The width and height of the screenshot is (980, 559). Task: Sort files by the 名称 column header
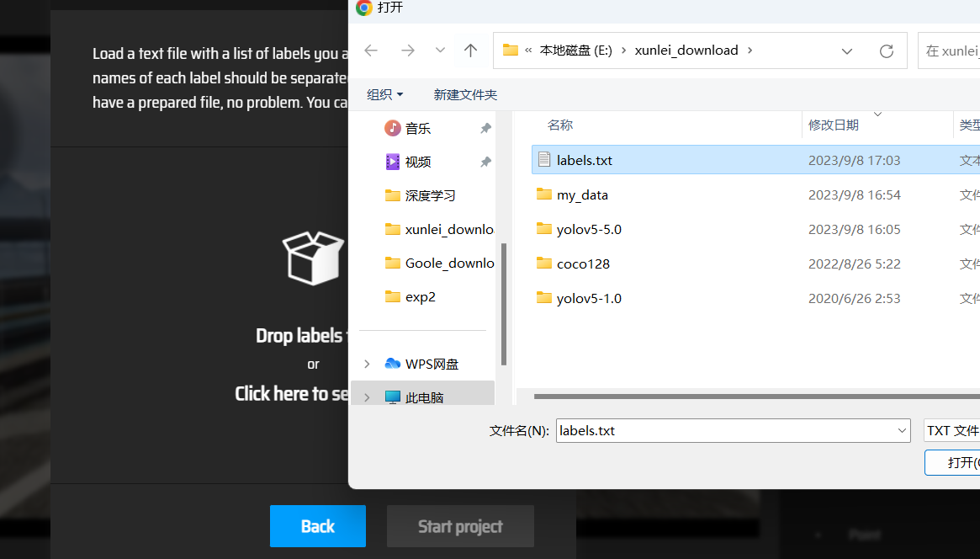point(560,125)
